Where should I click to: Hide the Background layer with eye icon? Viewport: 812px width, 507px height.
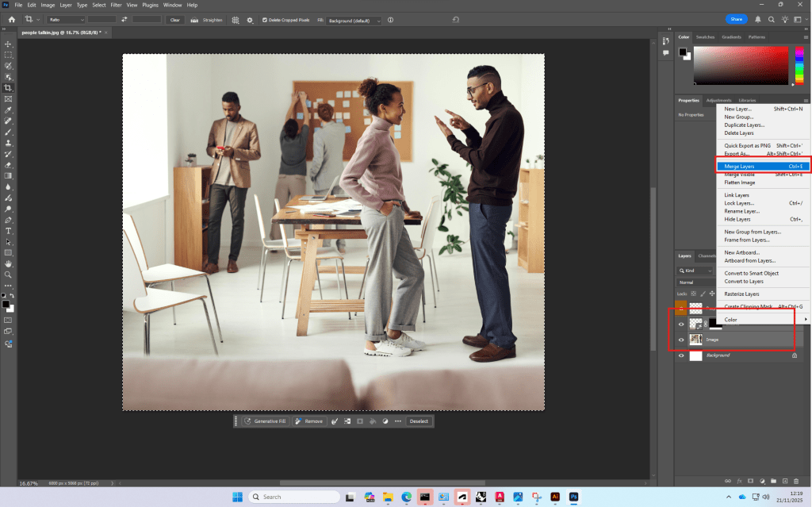coord(681,355)
